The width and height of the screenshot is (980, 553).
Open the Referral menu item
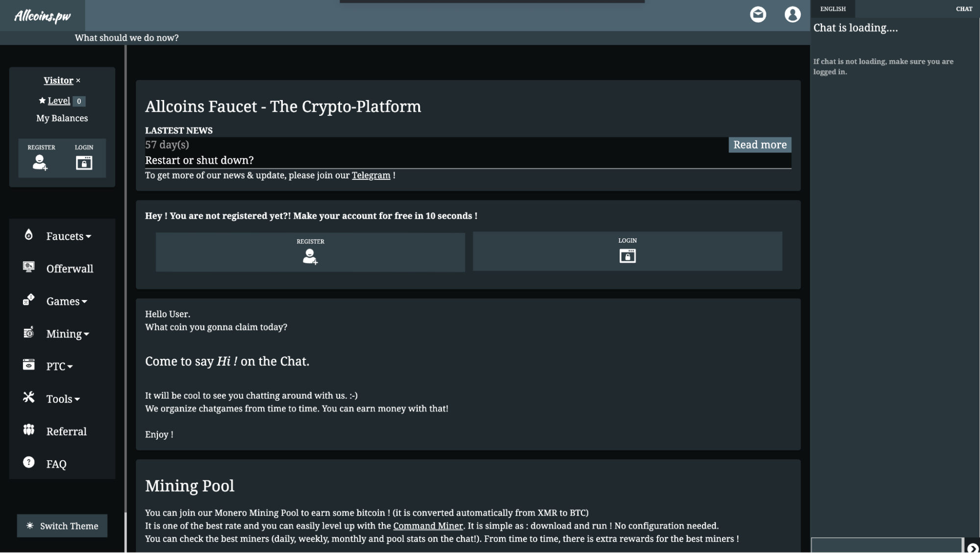pyautogui.click(x=66, y=431)
